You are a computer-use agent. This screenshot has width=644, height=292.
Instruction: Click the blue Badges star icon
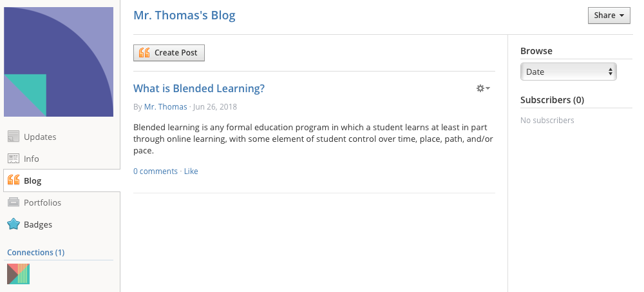(x=14, y=224)
